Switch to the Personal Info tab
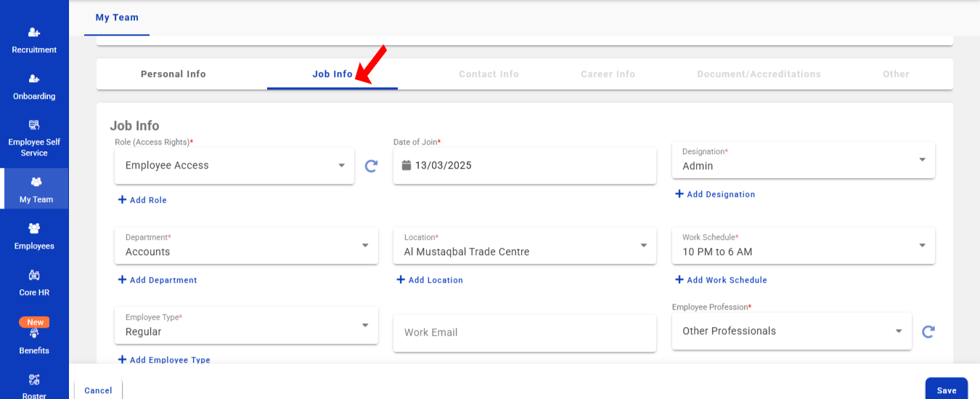980x399 pixels. [x=173, y=74]
